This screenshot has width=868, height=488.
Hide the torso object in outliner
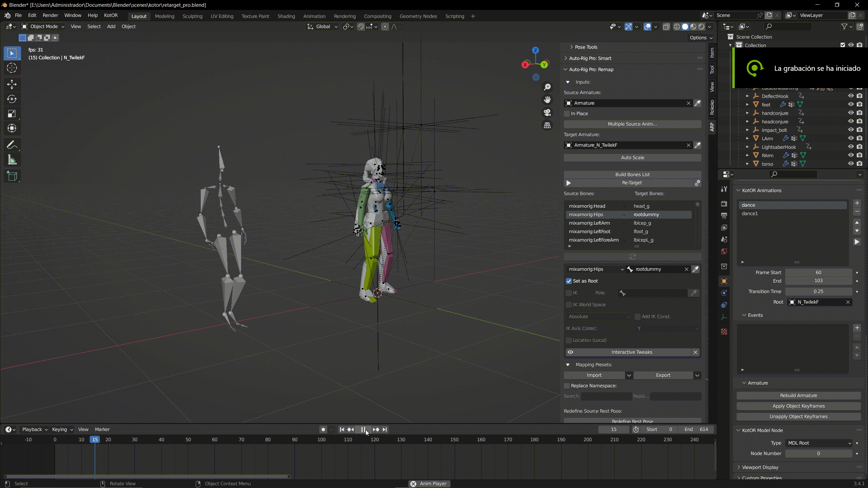click(851, 164)
